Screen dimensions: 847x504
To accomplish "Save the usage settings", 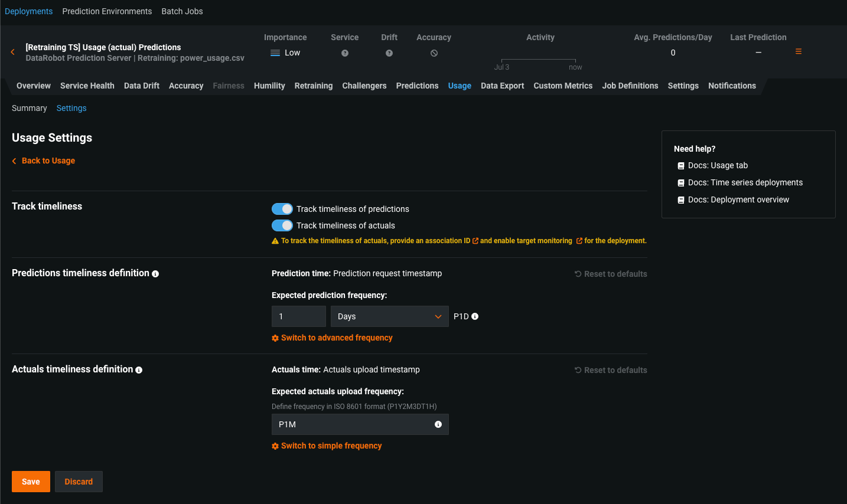I will tap(31, 482).
